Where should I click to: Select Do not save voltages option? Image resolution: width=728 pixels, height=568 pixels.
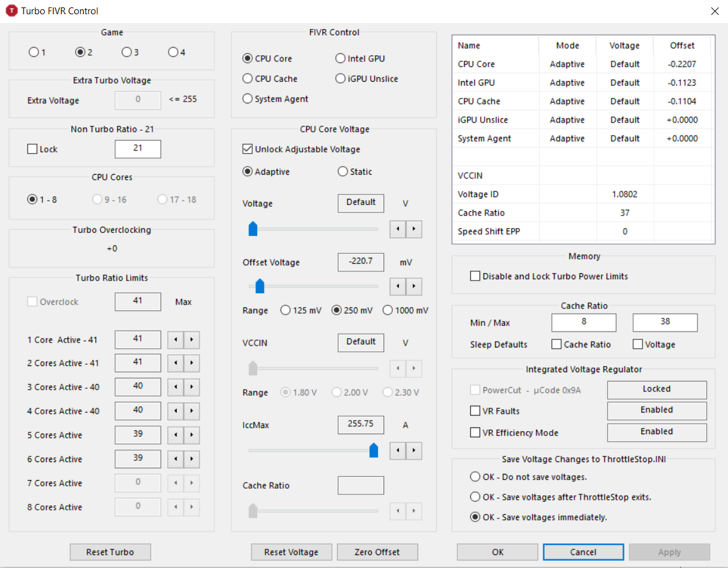point(475,477)
